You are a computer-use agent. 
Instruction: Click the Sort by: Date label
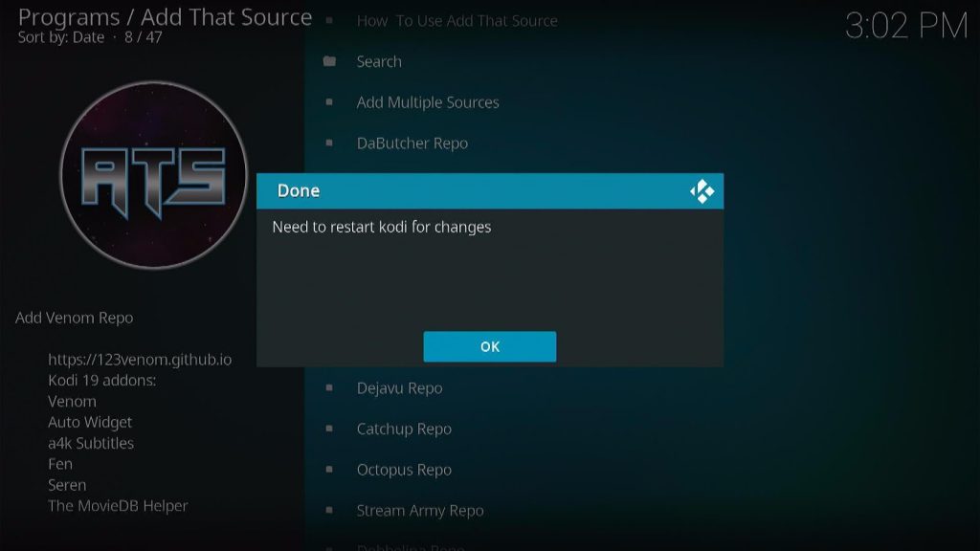tap(60, 37)
